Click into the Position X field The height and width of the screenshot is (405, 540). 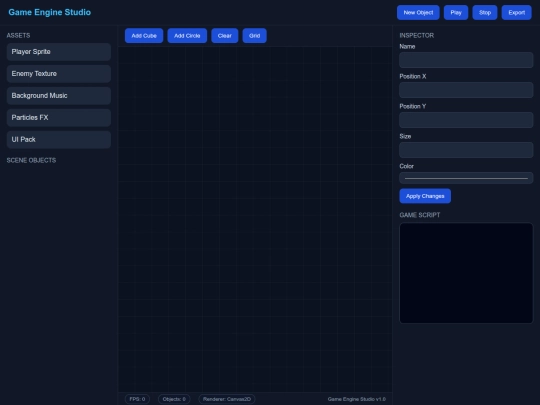coord(466,90)
